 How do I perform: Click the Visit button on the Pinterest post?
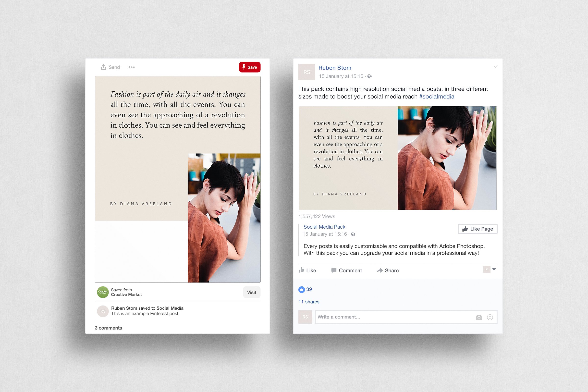(252, 292)
